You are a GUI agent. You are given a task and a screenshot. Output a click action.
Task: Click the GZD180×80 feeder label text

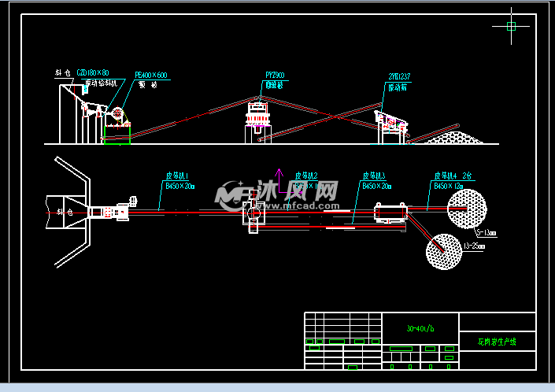[93, 73]
